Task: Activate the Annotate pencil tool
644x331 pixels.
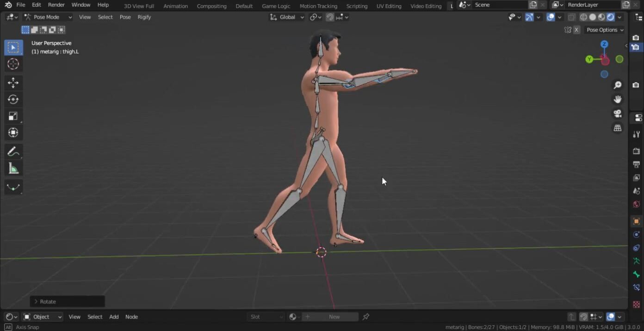Action: click(13, 151)
